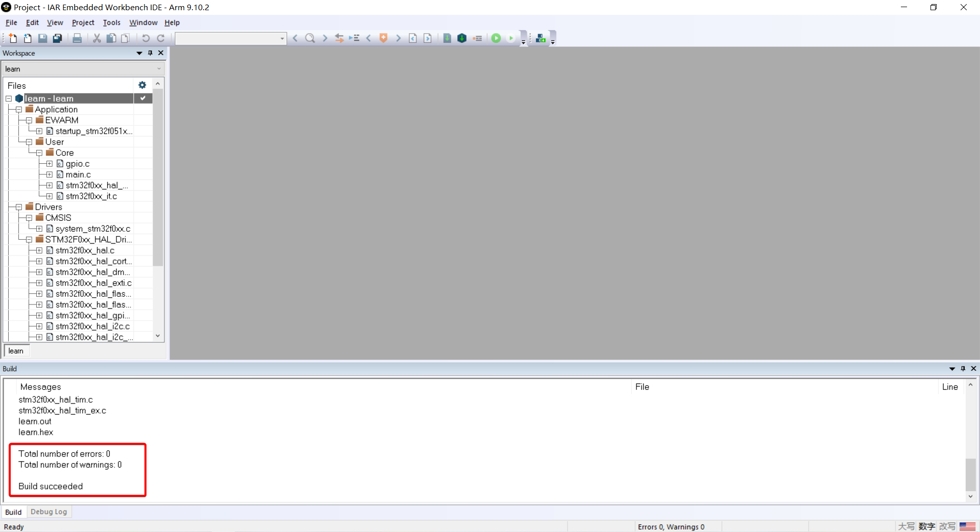Select stm32f0xx_it.c in the file tree
The image size is (980, 532).
pos(91,196)
